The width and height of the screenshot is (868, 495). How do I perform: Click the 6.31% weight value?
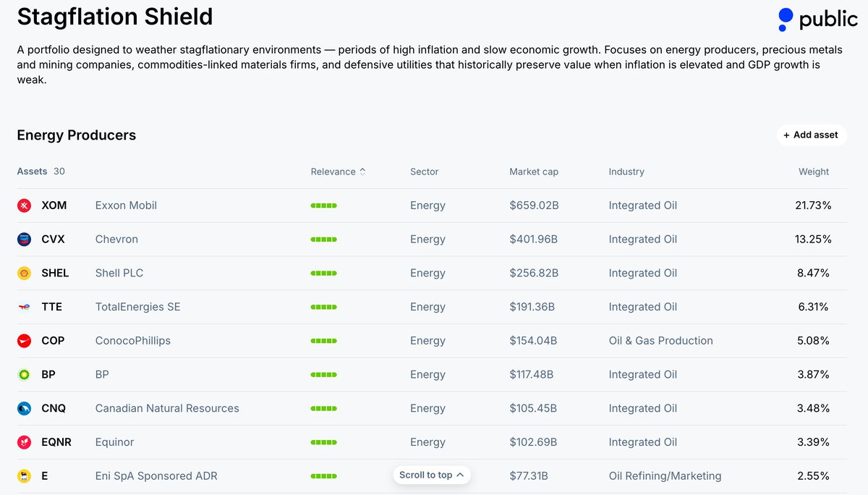pos(814,307)
